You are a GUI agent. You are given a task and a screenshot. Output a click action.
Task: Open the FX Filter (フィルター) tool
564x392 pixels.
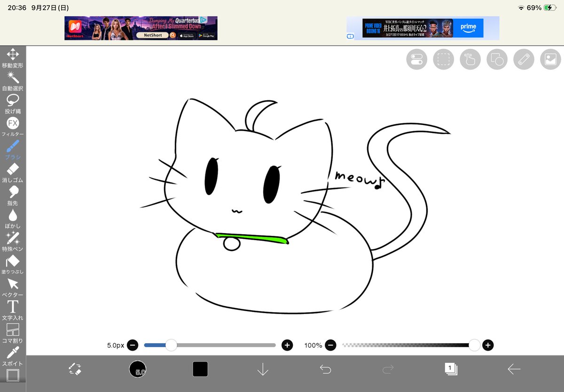[x=13, y=127]
